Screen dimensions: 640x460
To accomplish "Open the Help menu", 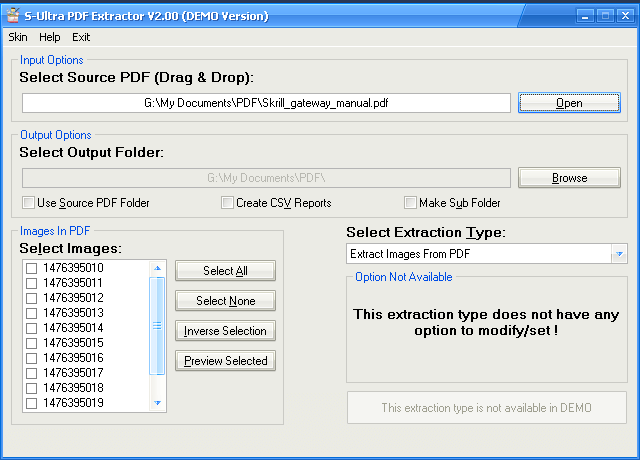I will [50, 37].
